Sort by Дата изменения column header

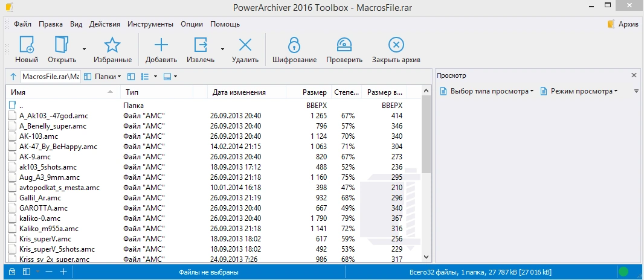coord(247,92)
